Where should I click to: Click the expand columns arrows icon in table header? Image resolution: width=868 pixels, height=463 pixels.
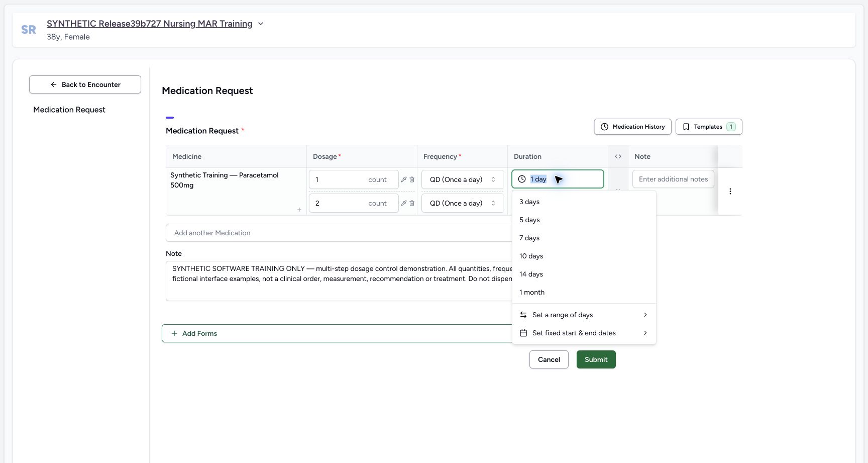tap(618, 156)
